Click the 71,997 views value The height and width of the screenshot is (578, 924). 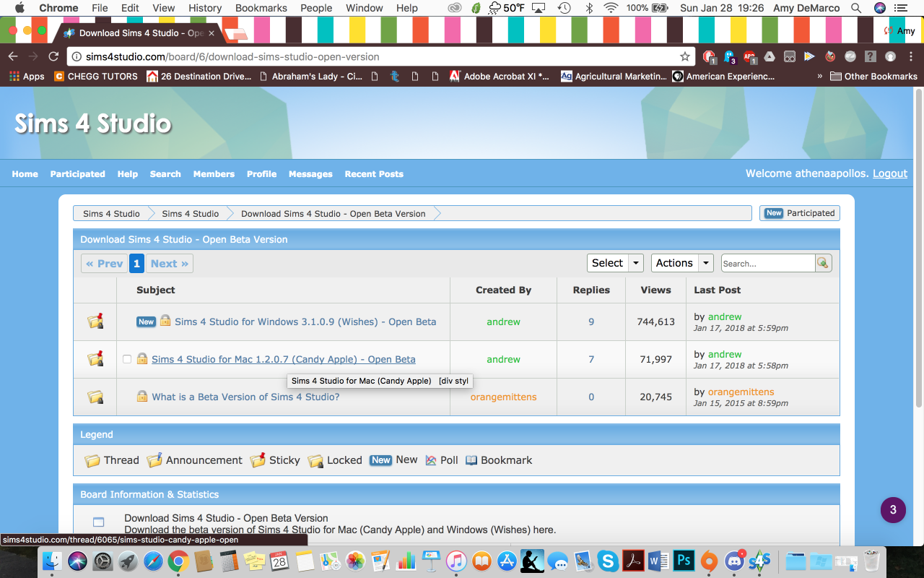tap(655, 359)
